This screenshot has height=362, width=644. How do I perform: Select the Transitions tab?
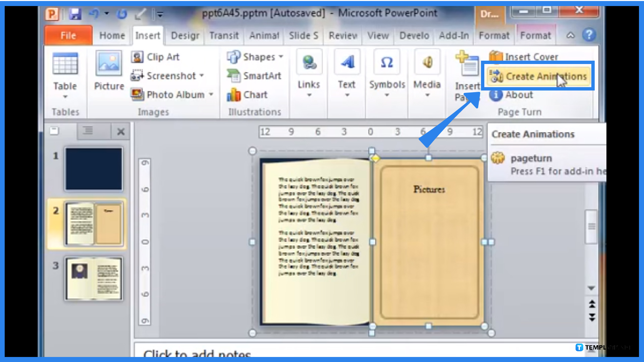224,35
